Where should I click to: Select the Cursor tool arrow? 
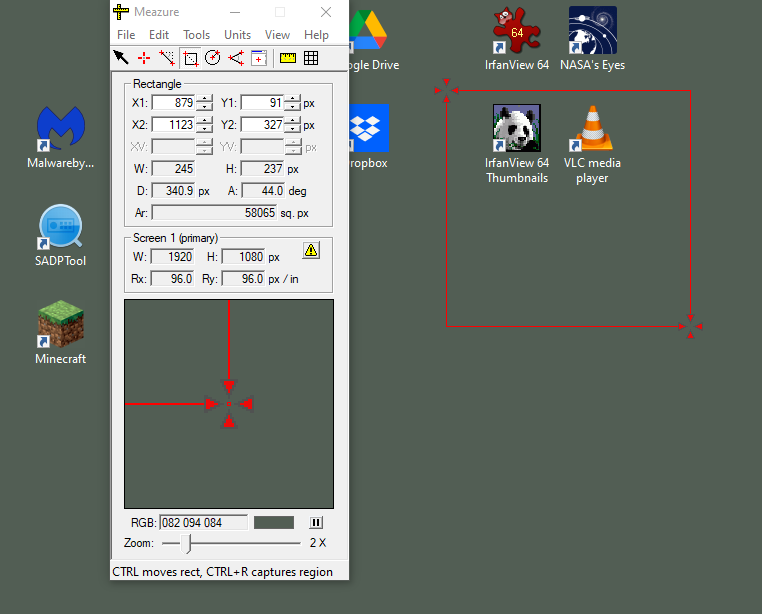[x=121, y=58]
